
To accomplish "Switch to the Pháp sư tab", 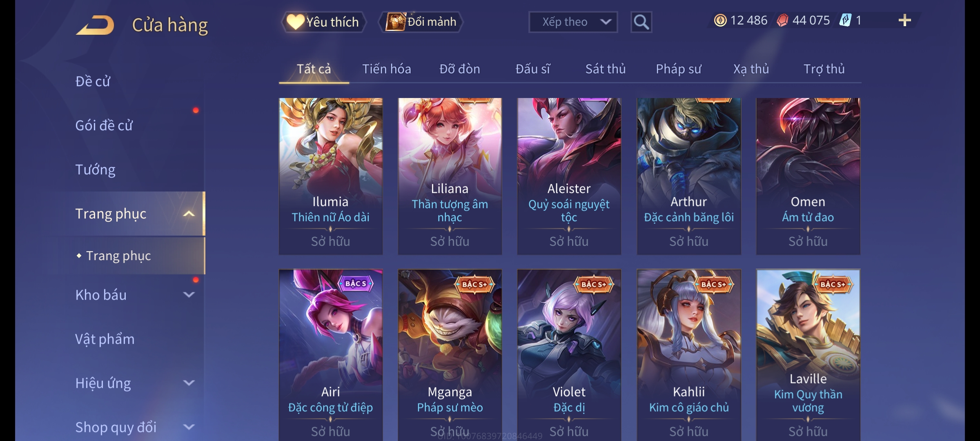I will [x=678, y=69].
